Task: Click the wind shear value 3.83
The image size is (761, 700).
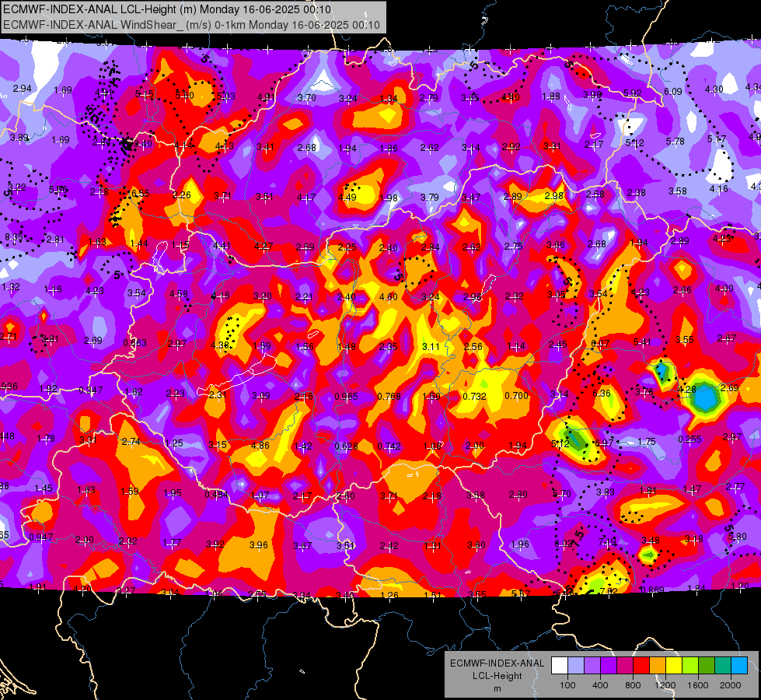Action: click(x=606, y=492)
